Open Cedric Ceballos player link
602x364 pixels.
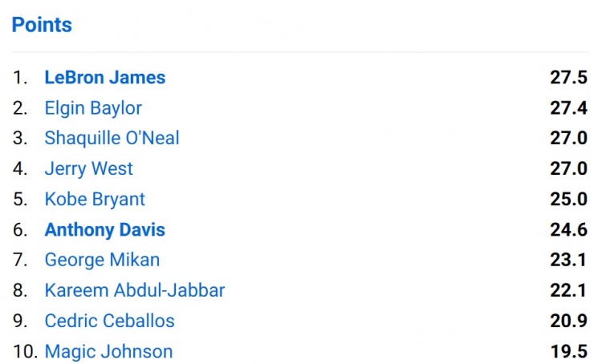(x=109, y=321)
